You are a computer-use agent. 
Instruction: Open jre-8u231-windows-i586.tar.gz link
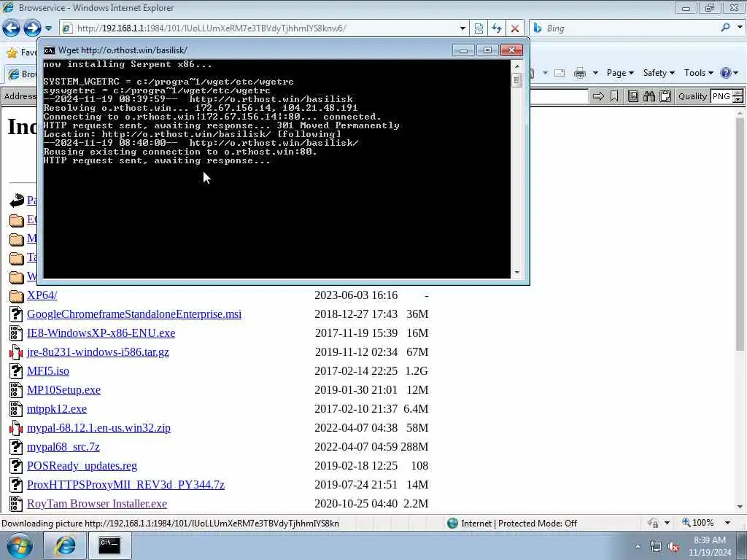[x=98, y=352]
